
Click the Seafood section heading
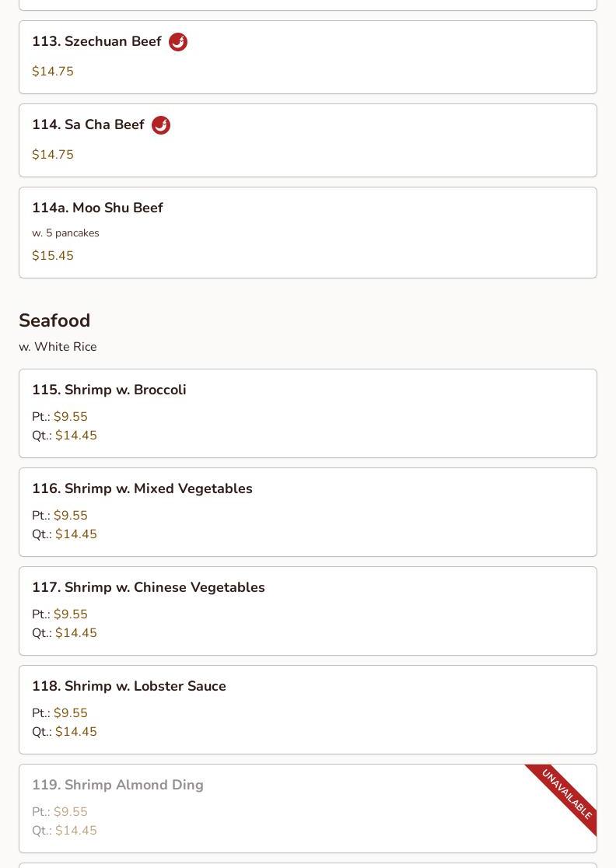[54, 320]
